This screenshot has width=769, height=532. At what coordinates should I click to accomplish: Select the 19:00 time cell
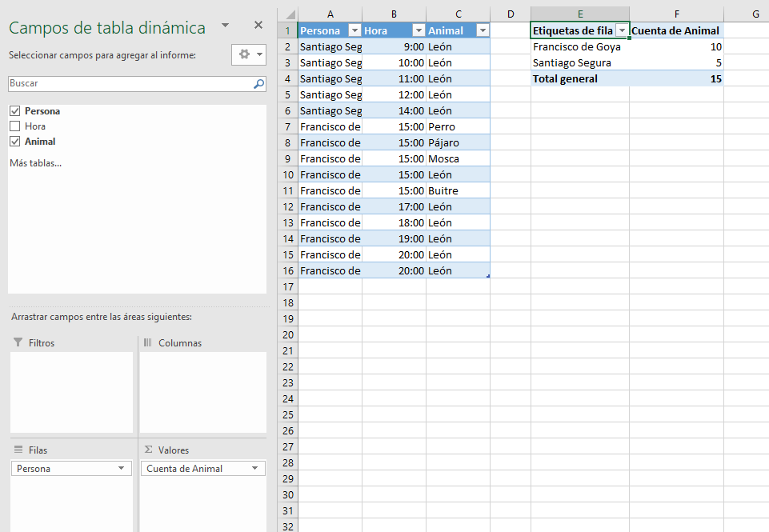[x=394, y=238]
